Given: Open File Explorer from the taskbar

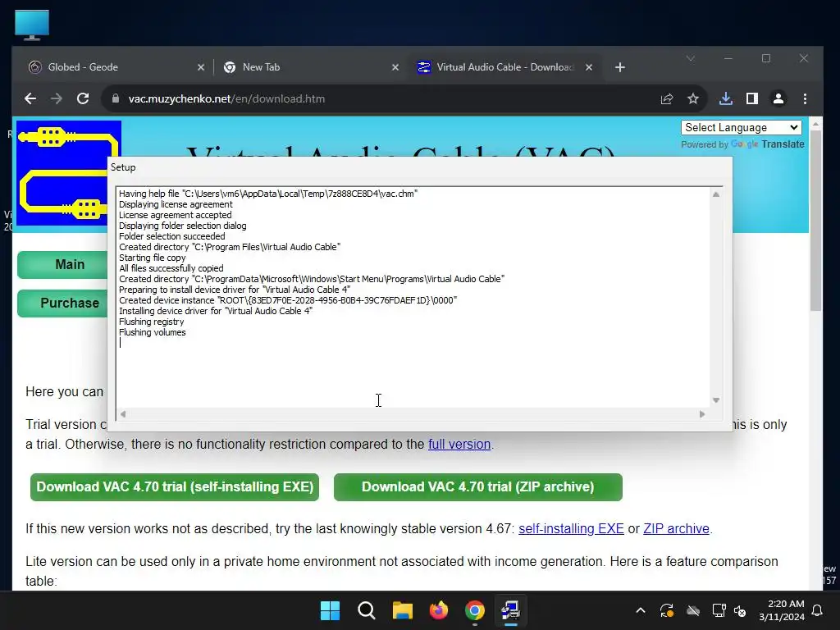Looking at the screenshot, I should pyautogui.click(x=402, y=610).
